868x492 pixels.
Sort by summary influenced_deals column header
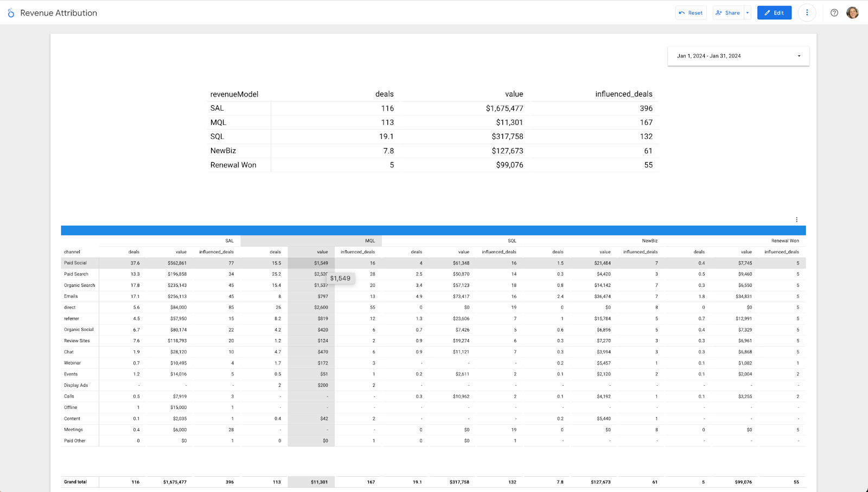(624, 94)
